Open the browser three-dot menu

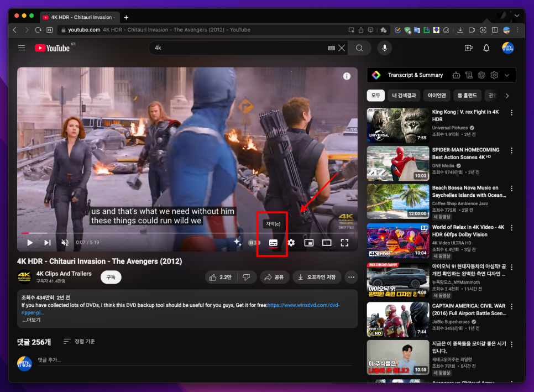(517, 30)
